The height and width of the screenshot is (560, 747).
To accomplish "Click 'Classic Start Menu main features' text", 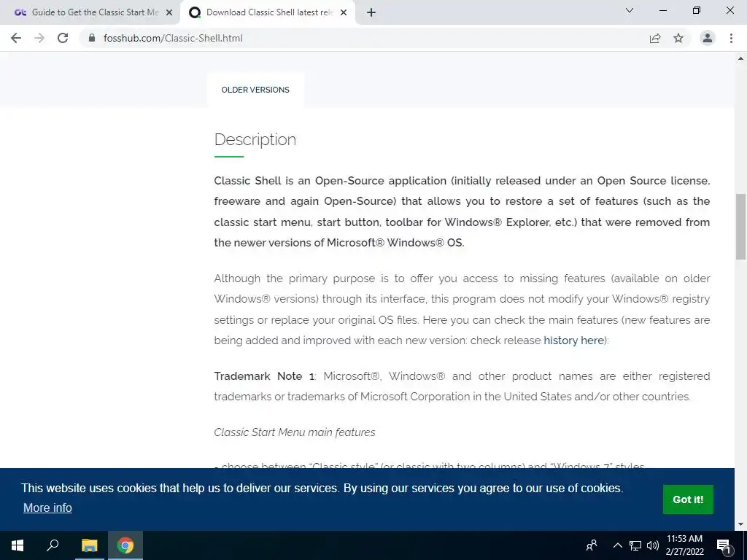I will (295, 432).
